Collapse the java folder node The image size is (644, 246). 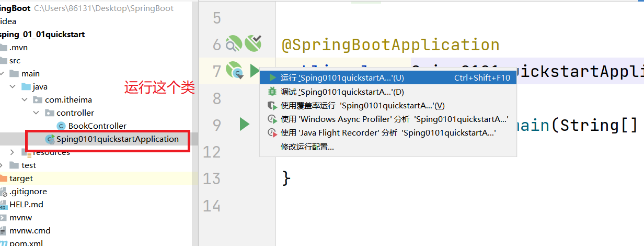point(13,87)
